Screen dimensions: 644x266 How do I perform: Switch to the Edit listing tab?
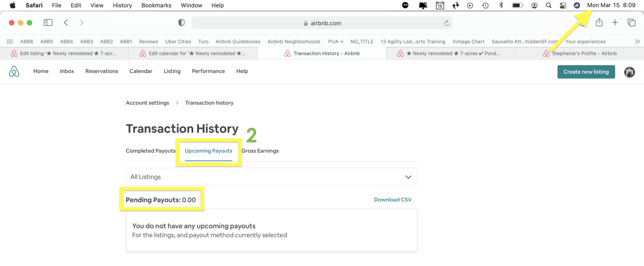coord(64,53)
